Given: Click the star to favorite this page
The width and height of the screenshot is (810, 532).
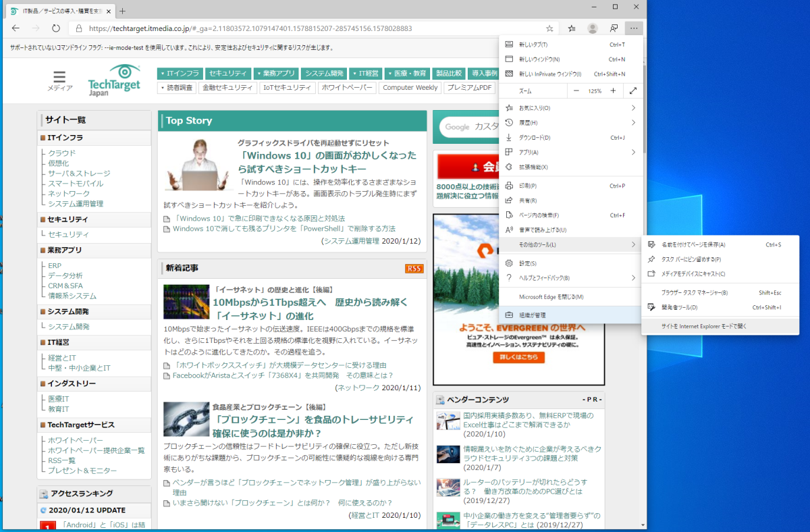Looking at the screenshot, I should tap(549, 28).
